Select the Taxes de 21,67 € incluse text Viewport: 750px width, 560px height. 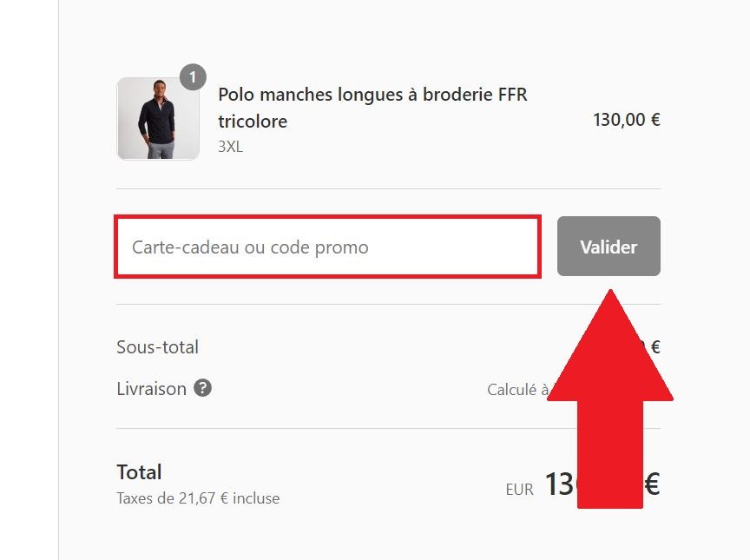(x=197, y=498)
